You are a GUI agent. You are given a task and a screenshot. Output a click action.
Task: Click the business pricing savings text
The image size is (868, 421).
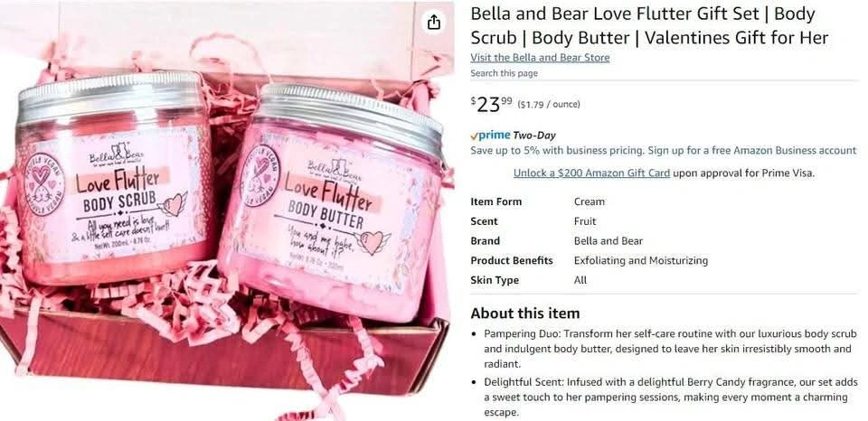pos(663,151)
